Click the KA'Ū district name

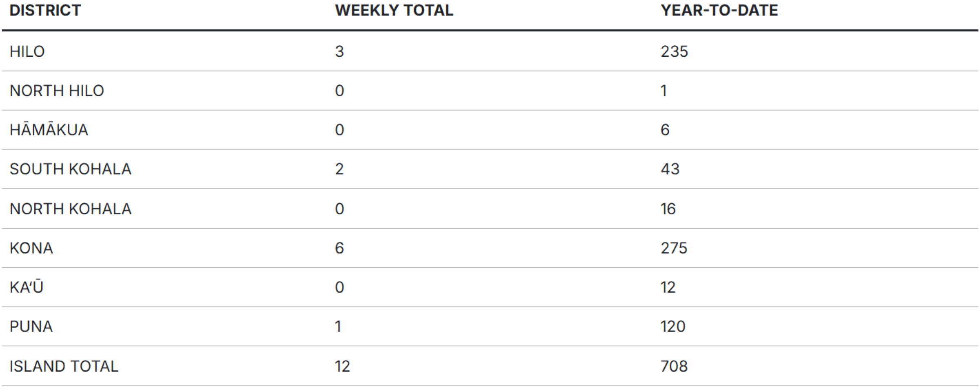pyautogui.click(x=27, y=287)
